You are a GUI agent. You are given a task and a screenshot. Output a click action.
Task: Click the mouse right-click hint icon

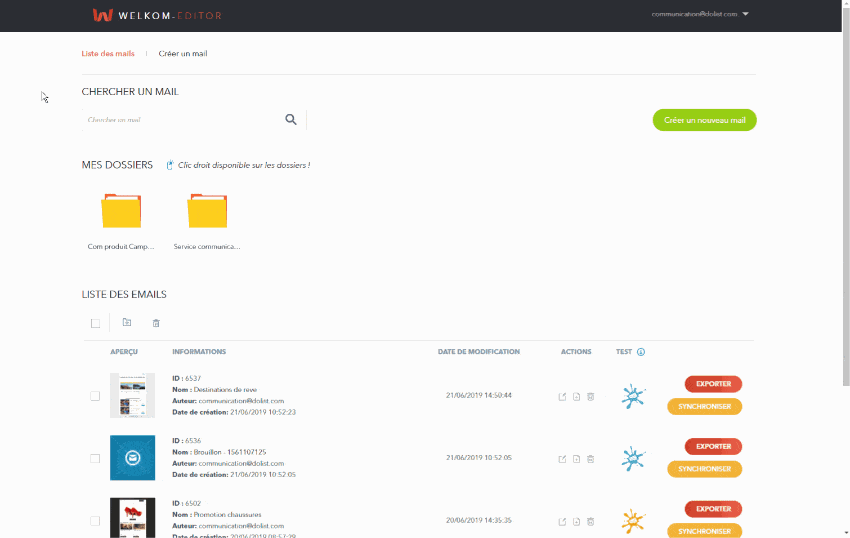170,165
